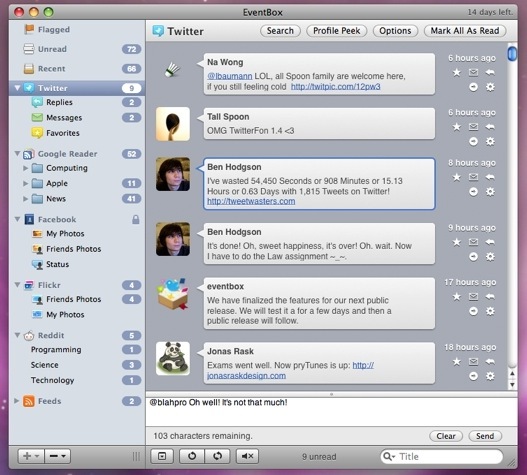Collapse the Reddit section

pyautogui.click(x=17, y=335)
